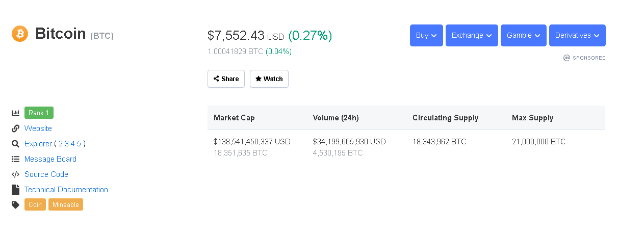Image resolution: width=644 pixels, height=233 pixels.
Task: Click the magnifier icon next to Explorer
Action: click(x=15, y=144)
